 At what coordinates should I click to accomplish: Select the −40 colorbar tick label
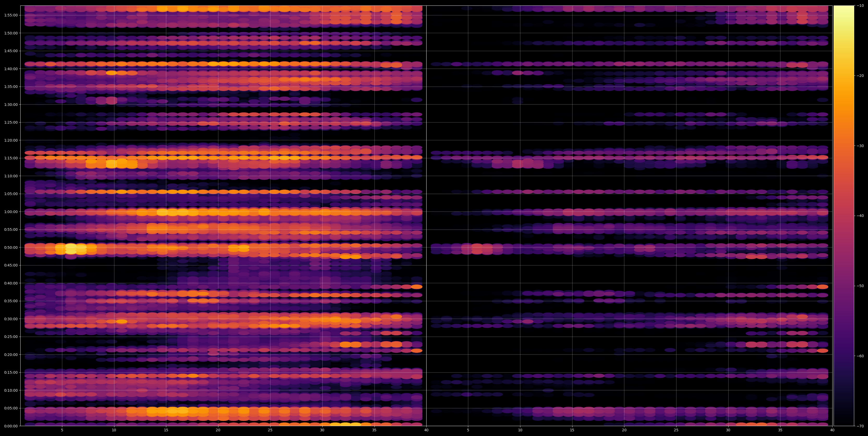[860, 215]
